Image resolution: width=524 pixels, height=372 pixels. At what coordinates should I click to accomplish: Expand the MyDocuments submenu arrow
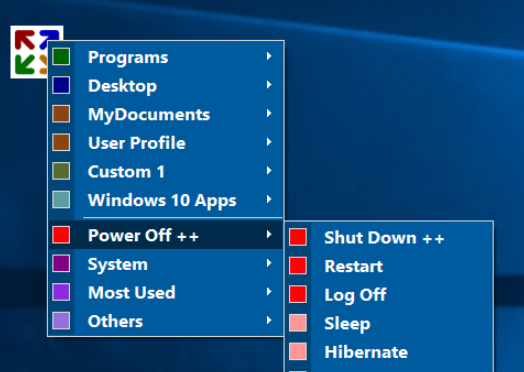pyautogui.click(x=269, y=114)
